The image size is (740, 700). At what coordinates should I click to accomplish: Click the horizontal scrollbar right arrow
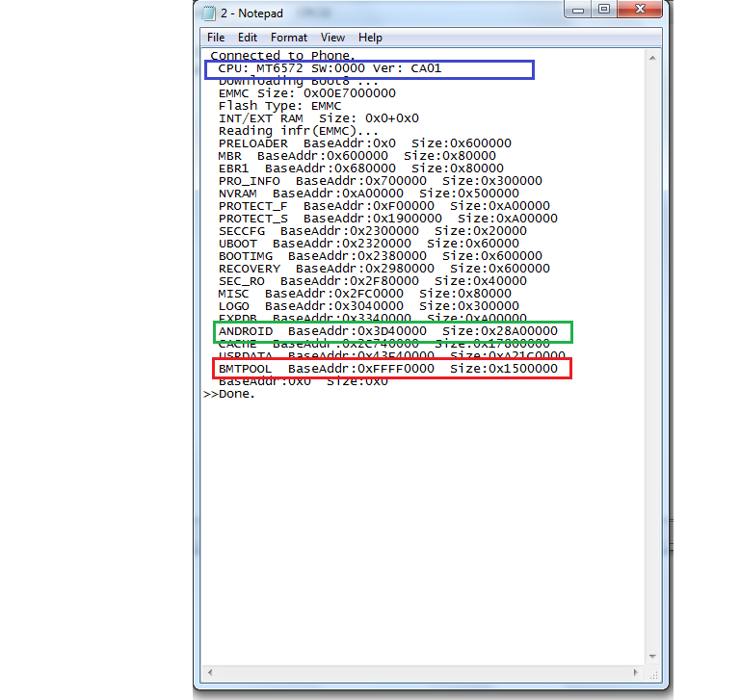636,673
